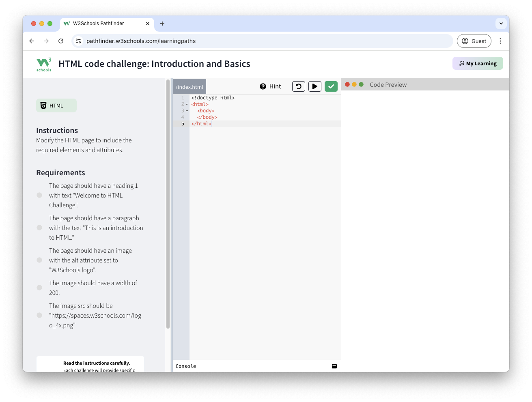Click the Guest profile button

(474, 41)
